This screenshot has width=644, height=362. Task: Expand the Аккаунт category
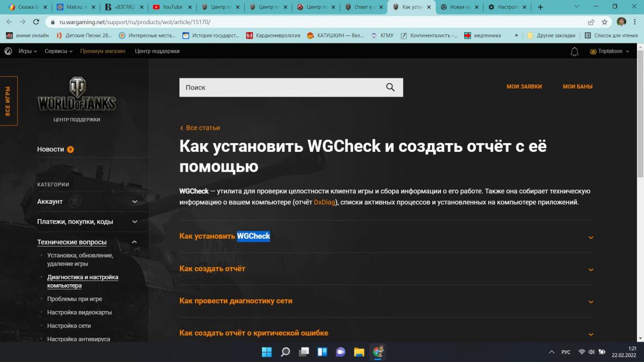(x=87, y=202)
